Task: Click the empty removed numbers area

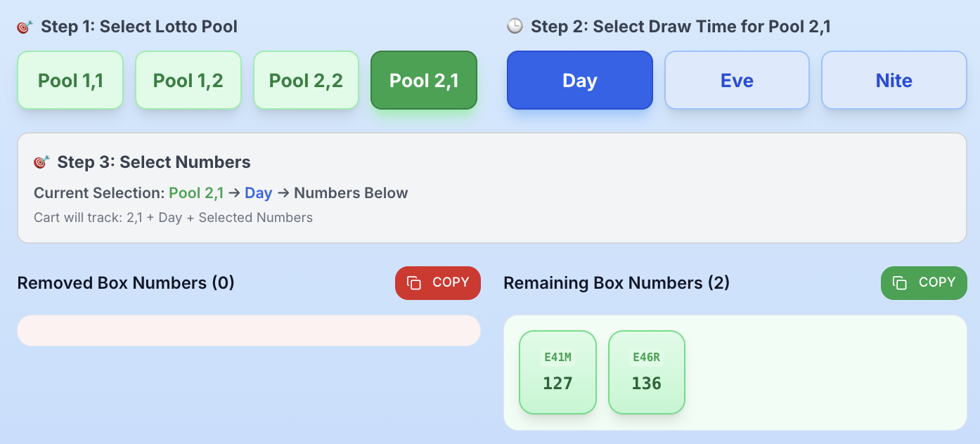Action: [249, 330]
